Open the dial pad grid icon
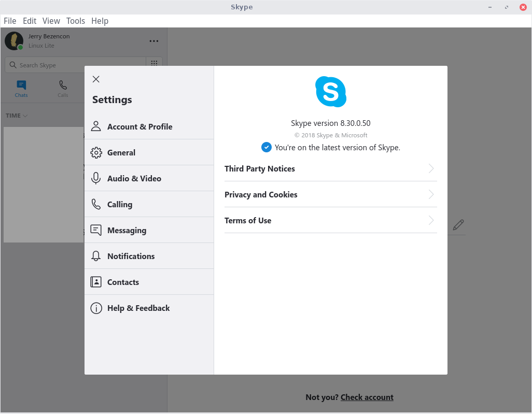The width and height of the screenshot is (532, 414). 154,63
